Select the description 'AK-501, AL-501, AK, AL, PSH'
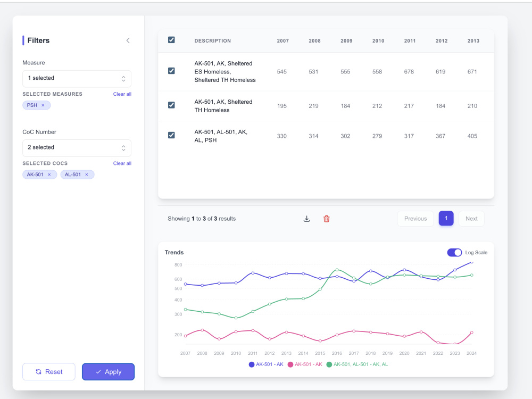Image resolution: width=532 pixels, height=399 pixels. (221, 136)
